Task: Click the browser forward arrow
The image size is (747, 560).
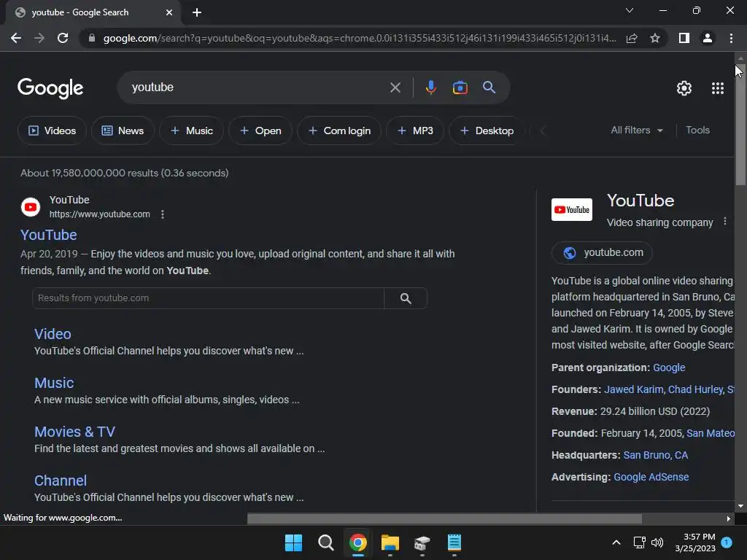Action: click(x=39, y=38)
